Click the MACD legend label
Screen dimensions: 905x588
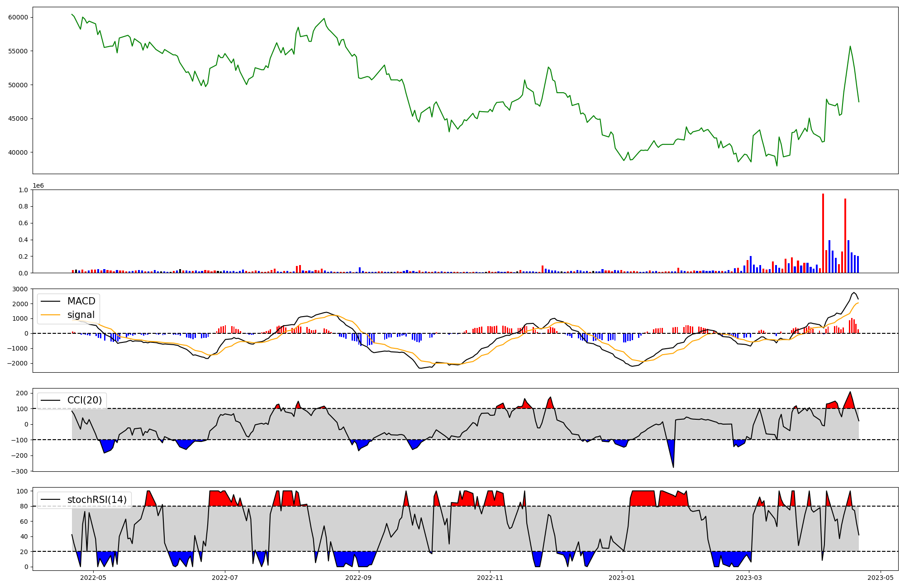(81, 301)
